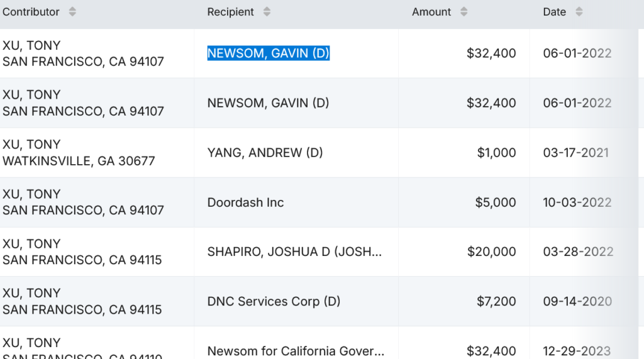This screenshot has height=359, width=644.
Task: Click Doordash Inc recipient entry
Action: click(245, 202)
